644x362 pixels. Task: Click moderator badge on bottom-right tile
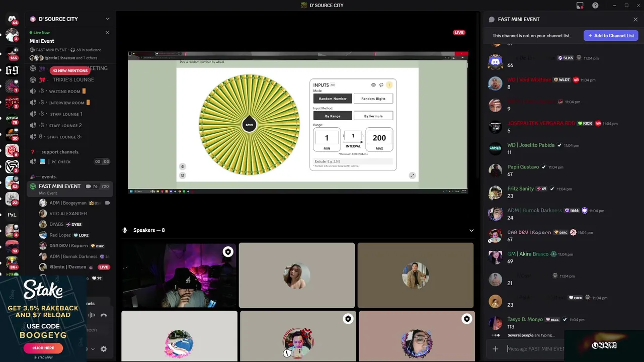(x=466, y=319)
